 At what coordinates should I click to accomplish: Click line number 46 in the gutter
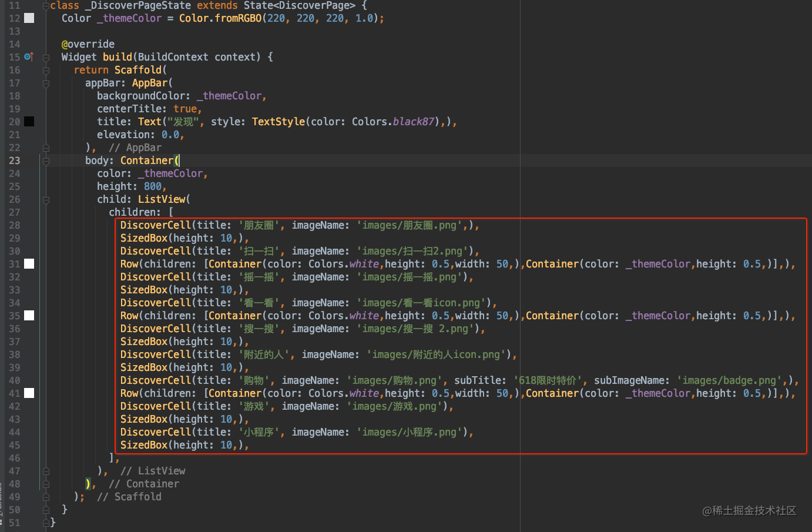(14, 458)
